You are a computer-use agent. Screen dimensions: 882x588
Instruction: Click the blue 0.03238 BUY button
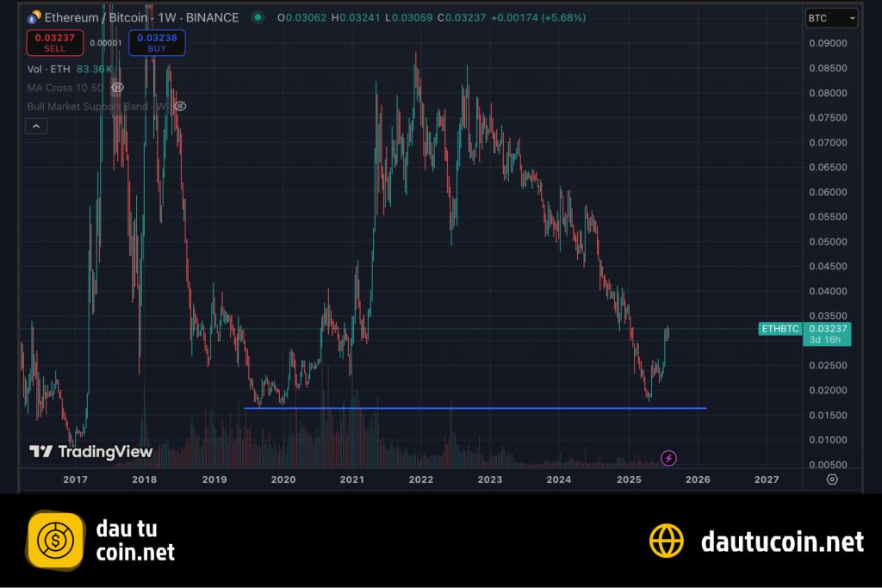pyautogui.click(x=157, y=43)
